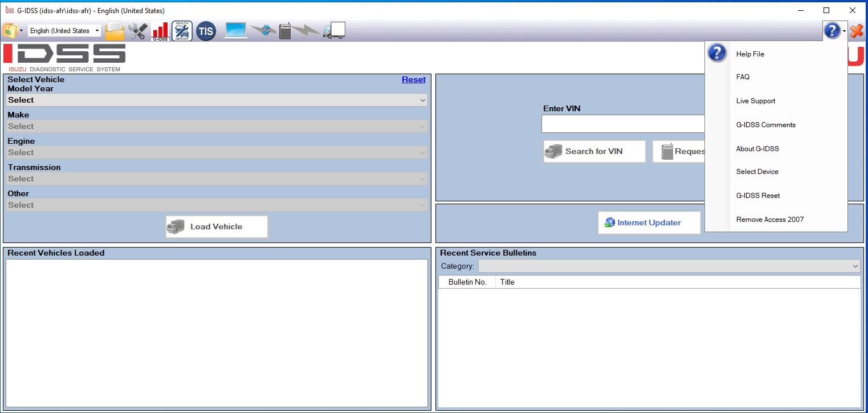Open the Model Year Select dropdown

(x=217, y=100)
